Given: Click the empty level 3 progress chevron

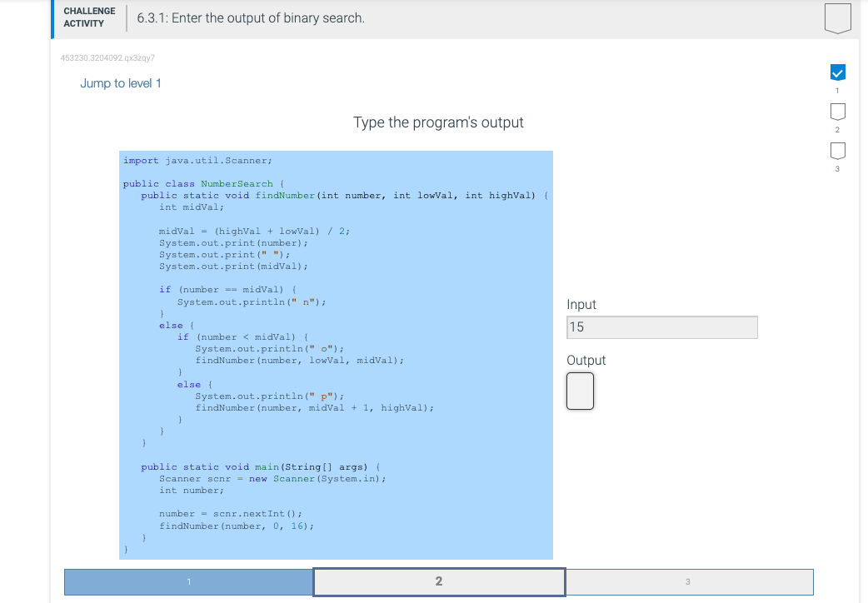Looking at the screenshot, I should 836,151.
